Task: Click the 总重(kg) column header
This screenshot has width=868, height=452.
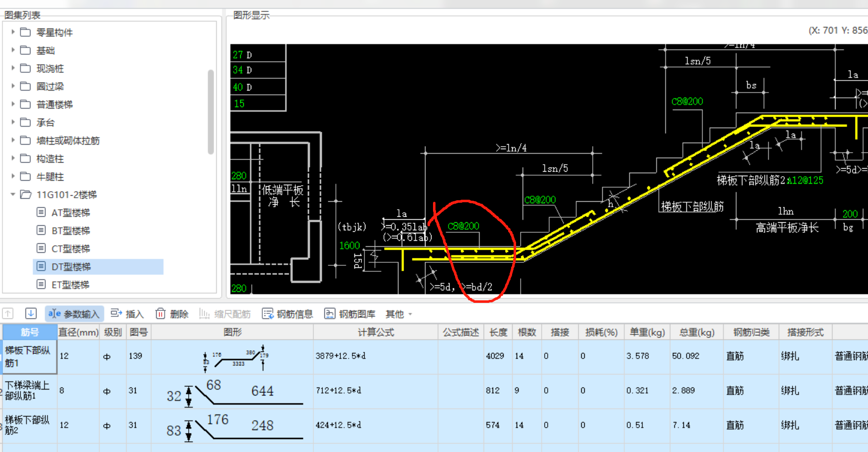Action: [x=696, y=332]
